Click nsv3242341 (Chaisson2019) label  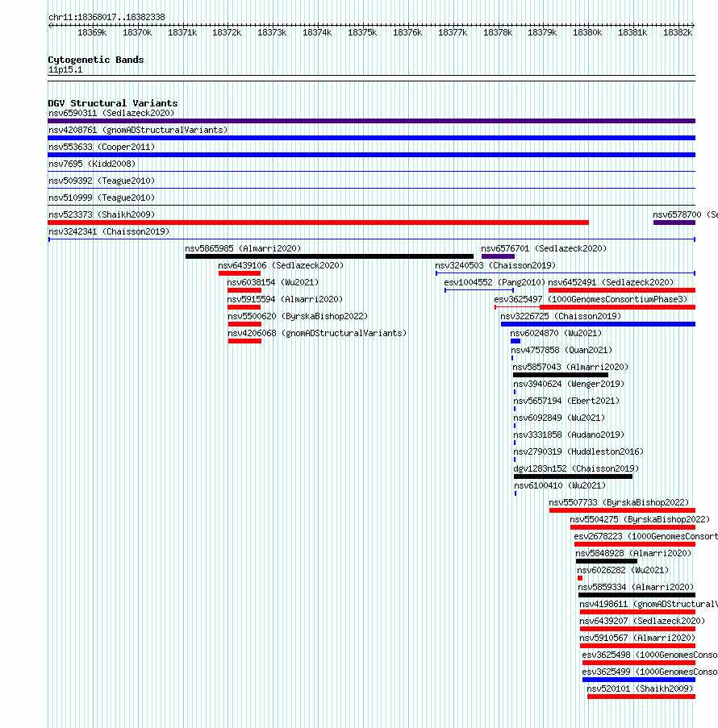click(x=109, y=231)
